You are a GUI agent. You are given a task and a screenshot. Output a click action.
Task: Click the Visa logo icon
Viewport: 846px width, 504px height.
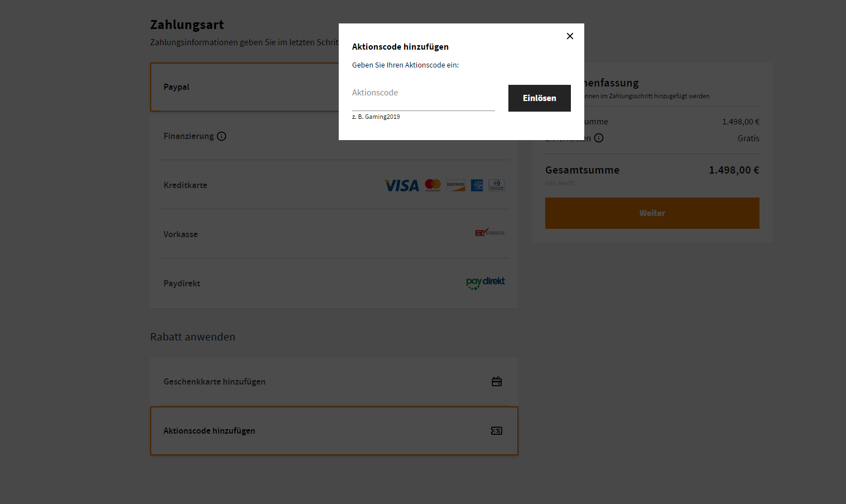401,185
